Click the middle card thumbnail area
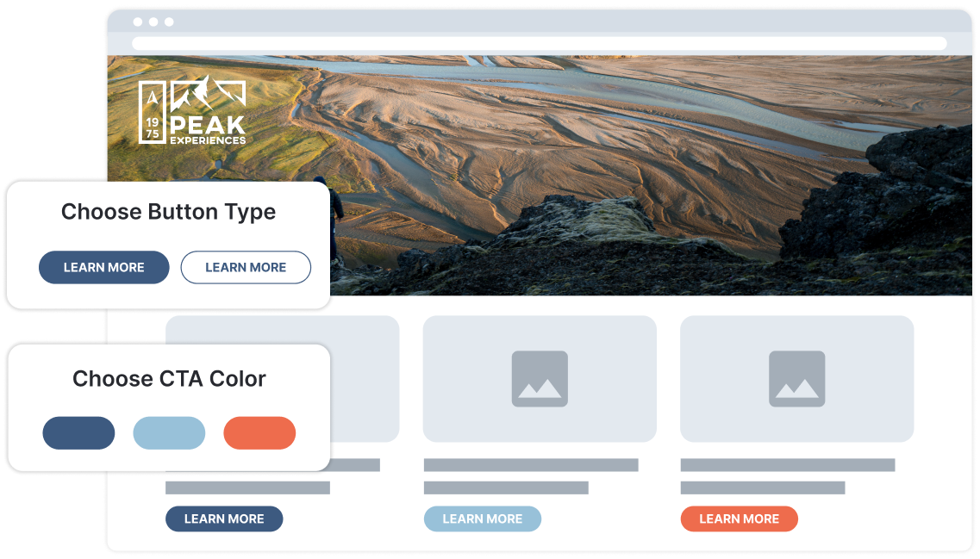 click(540, 378)
